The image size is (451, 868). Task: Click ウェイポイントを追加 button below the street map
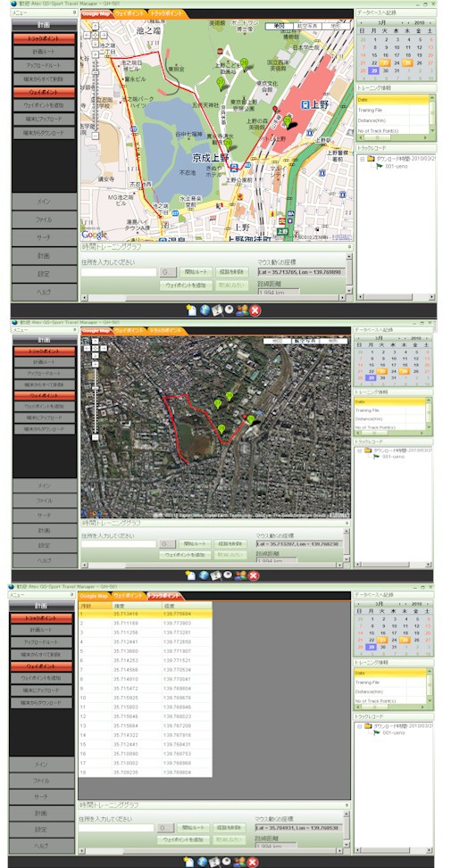[186, 285]
